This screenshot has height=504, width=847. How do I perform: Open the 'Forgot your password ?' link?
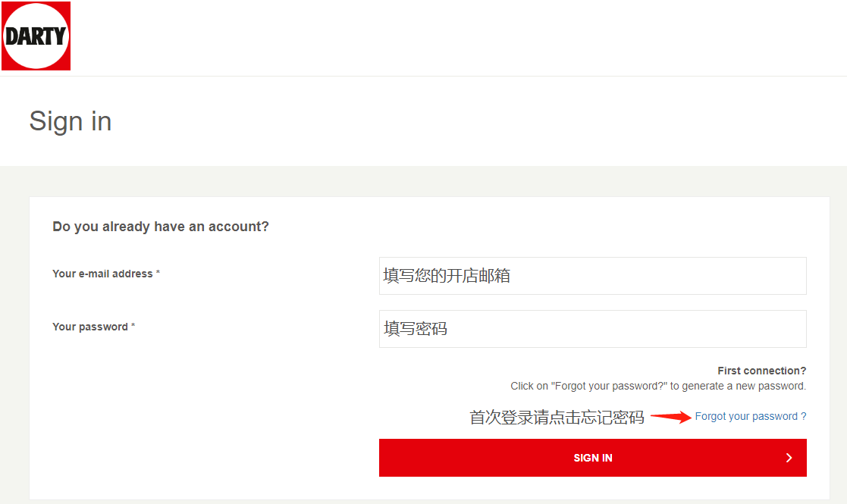click(x=746, y=416)
